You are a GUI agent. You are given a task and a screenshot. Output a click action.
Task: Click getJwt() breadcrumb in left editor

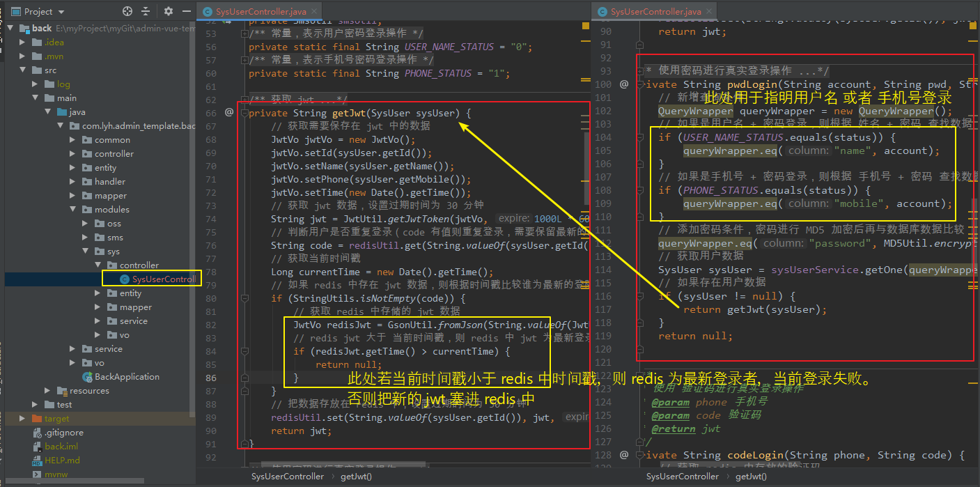[356, 476]
